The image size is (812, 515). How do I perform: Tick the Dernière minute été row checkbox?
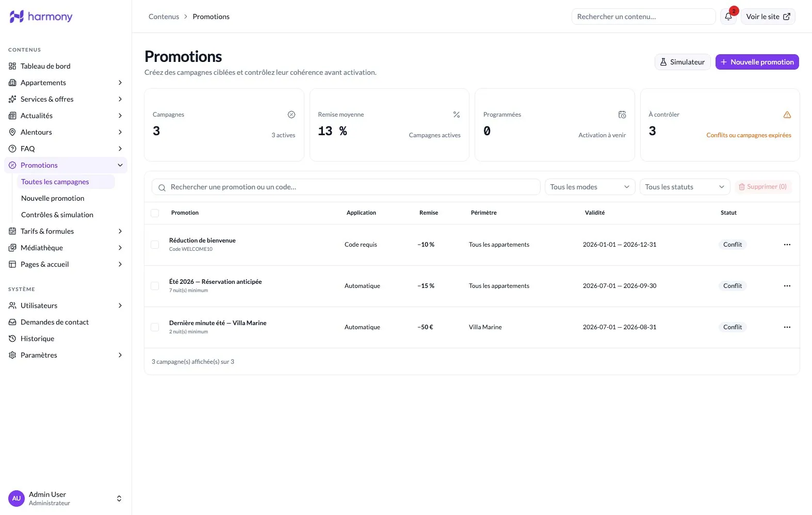coord(155,327)
